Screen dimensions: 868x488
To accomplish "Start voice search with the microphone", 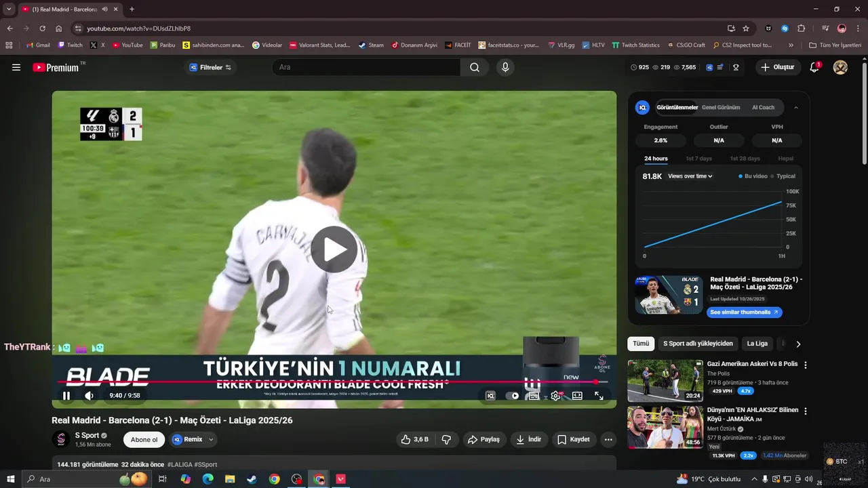I will (x=505, y=67).
